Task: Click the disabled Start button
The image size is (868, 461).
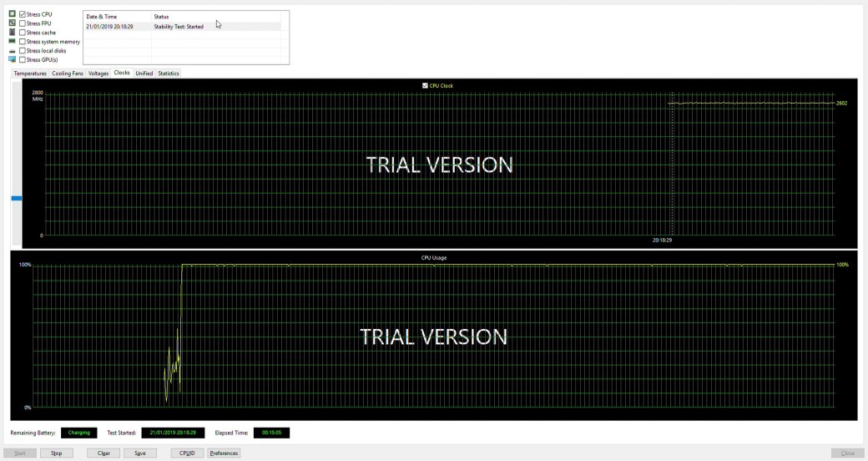Action: pyautogui.click(x=20, y=453)
